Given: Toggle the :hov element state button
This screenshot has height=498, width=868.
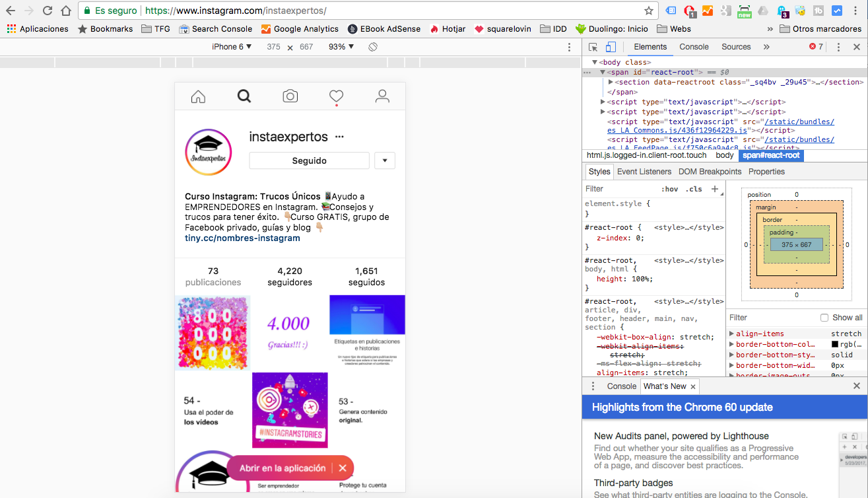Looking at the screenshot, I should click(x=670, y=189).
